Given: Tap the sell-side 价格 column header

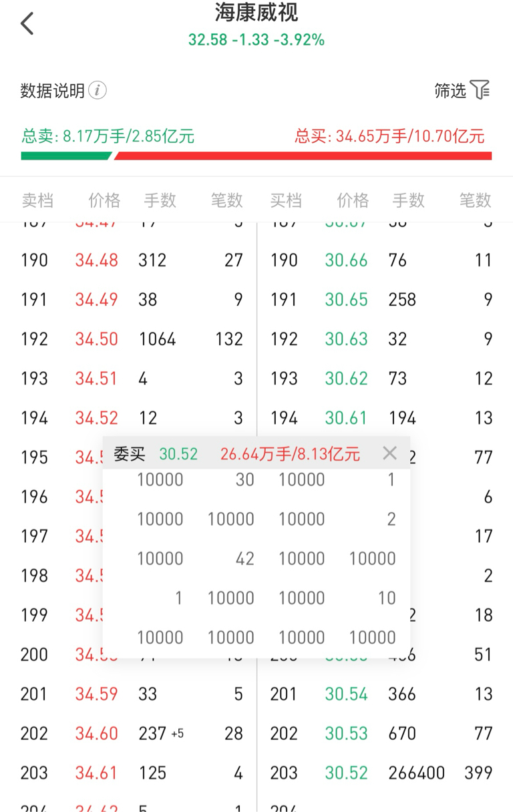Looking at the screenshot, I should pyautogui.click(x=104, y=200).
